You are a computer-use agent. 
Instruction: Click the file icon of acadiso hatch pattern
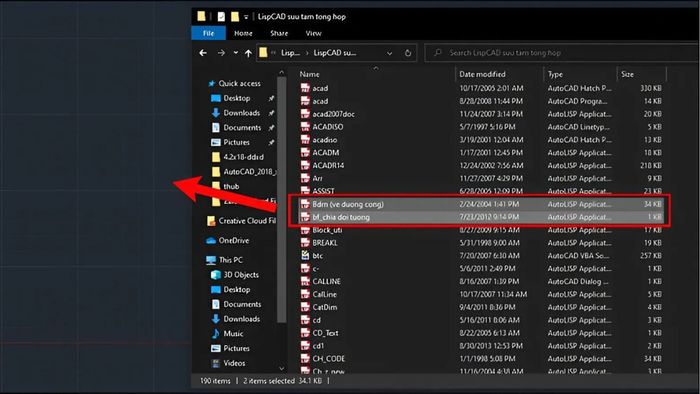pos(305,140)
